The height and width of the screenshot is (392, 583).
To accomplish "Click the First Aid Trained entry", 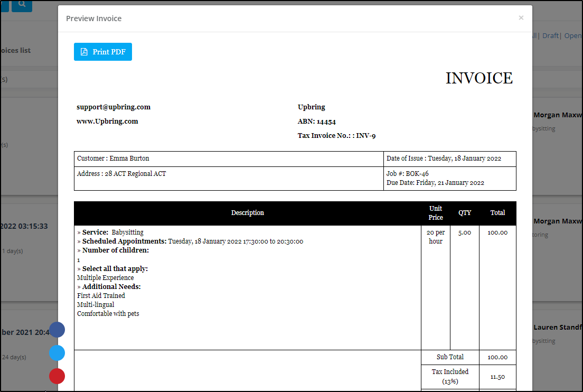I will click(x=101, y=296).
